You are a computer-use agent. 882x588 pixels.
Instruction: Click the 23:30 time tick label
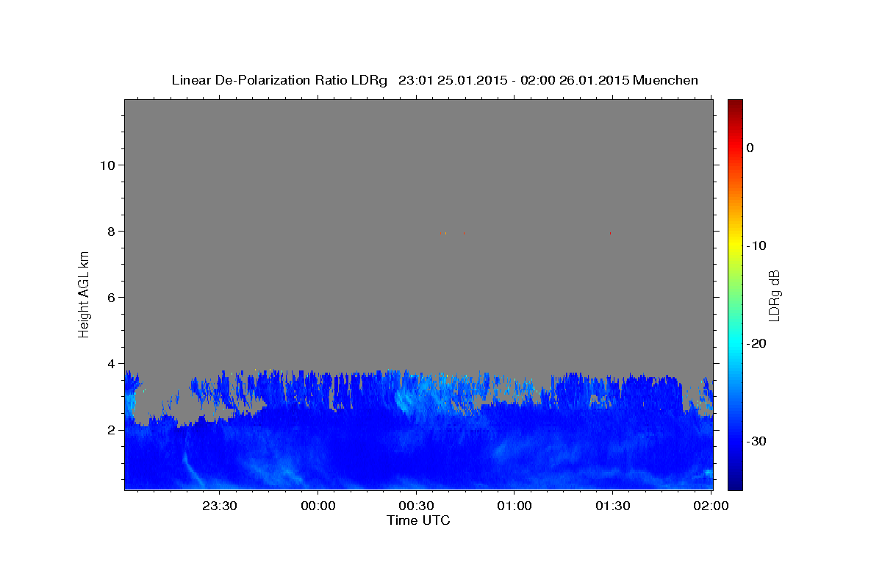[x=220, y=506]
